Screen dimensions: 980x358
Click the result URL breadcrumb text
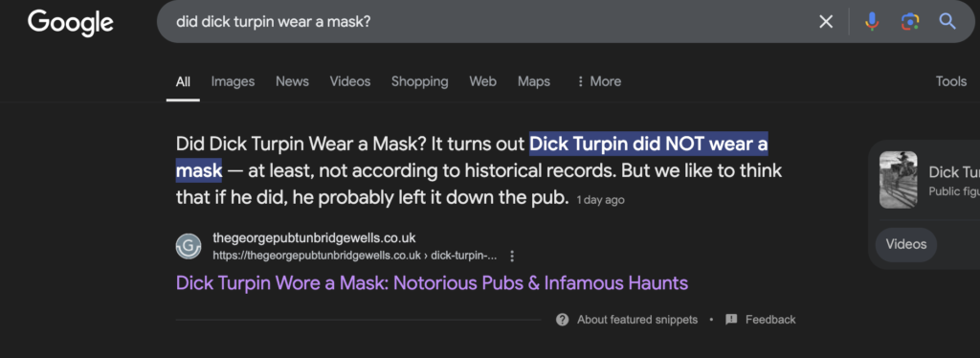pos(355,256)
